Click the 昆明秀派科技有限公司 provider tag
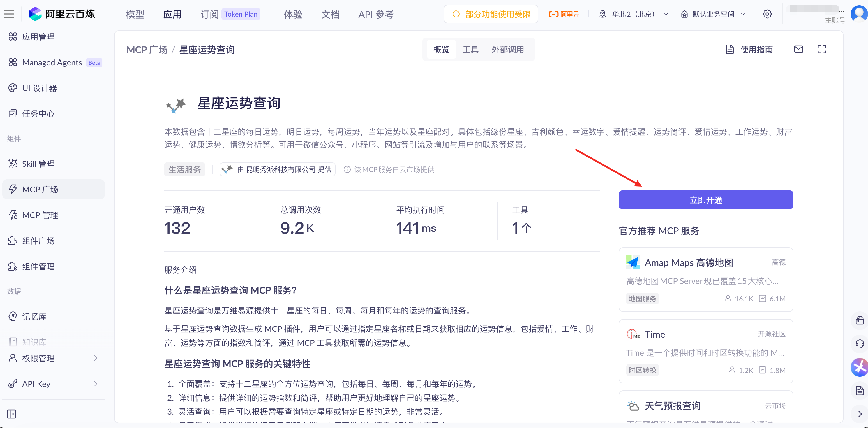Screen dimensions: 868x428 (277, 169)
